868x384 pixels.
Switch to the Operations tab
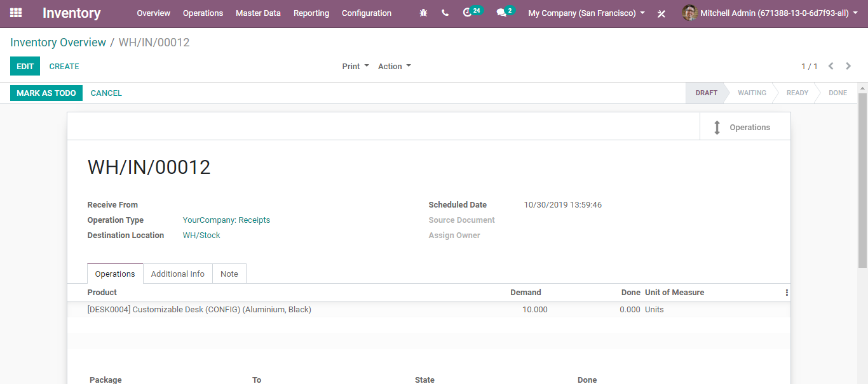pyautogui.click(x=115, y=274)
